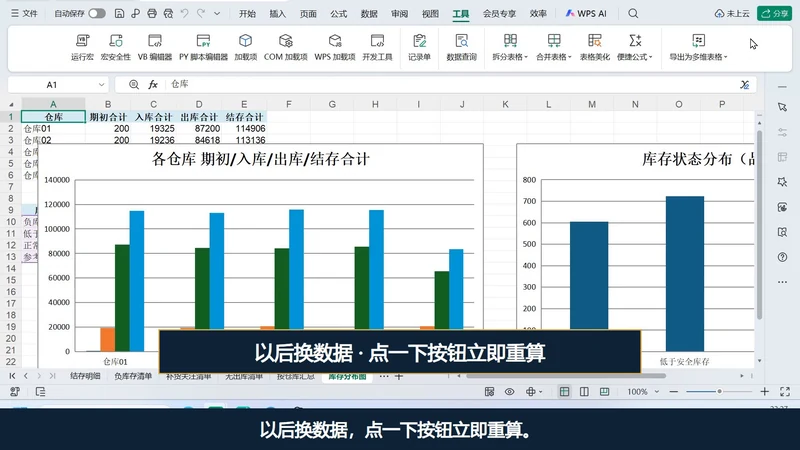The height and width of the screenshot is (450, 800).
Task: Open the 记录单 data form
Action: (x=419, y=47)
